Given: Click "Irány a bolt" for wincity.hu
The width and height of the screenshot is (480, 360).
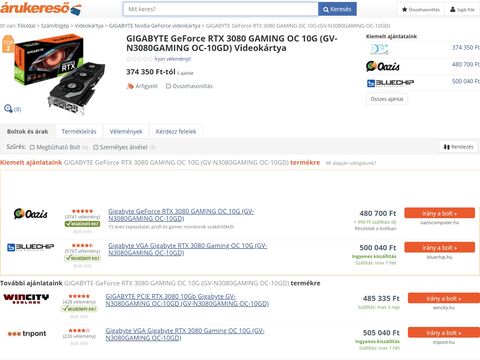Looking at the screenshot, I should click(x=444, y=298).
